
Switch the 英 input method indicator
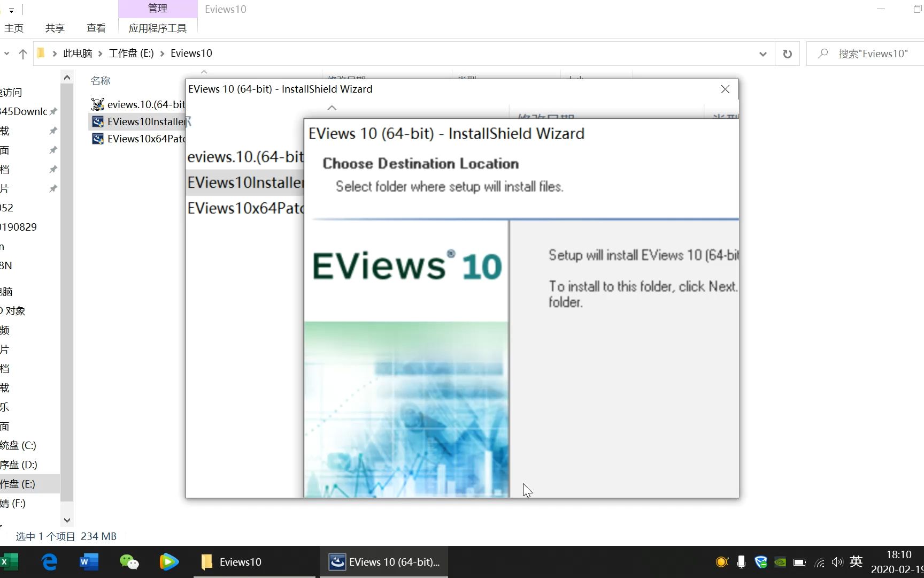tap(856, 561)
